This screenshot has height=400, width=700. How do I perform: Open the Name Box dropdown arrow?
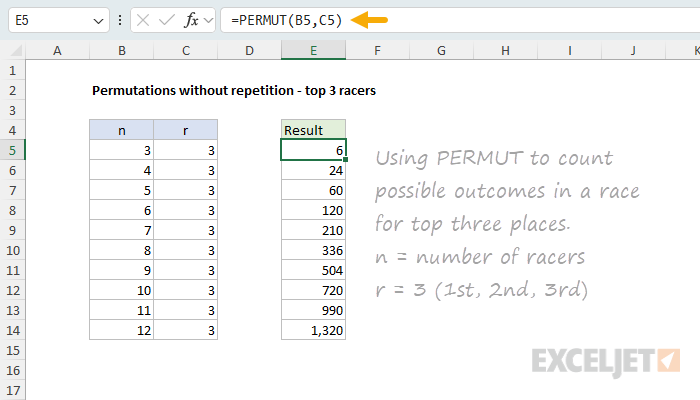(98, 21)
